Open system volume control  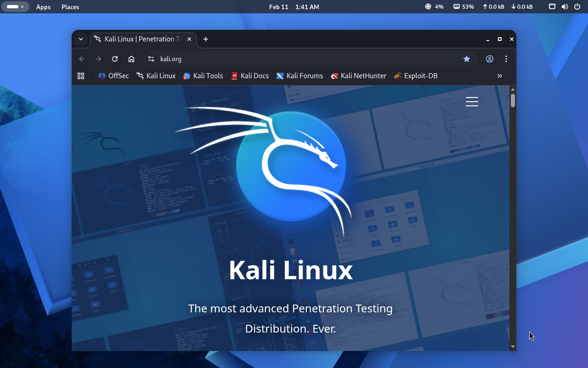[x=565, y=7]
